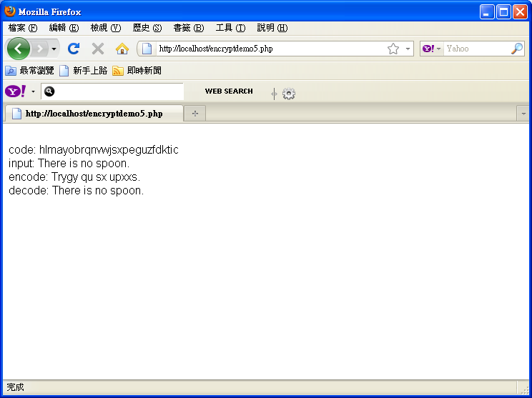532x398 pixels.
Task: Click the "input: There is no spoon." line
Action: click(69, 163)
